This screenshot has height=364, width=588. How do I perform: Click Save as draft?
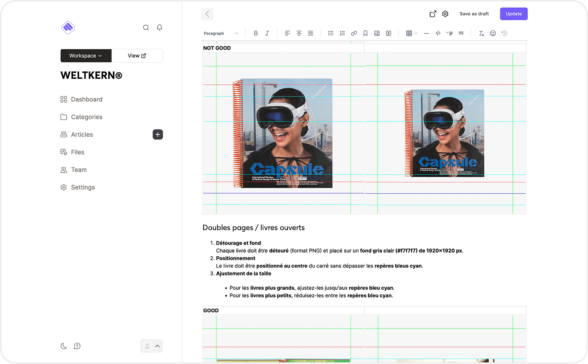(474, 14)
